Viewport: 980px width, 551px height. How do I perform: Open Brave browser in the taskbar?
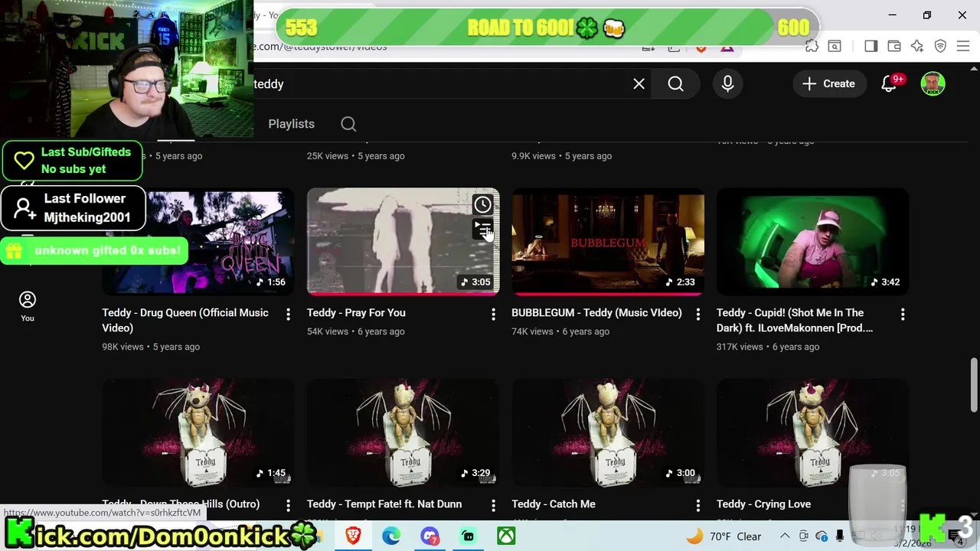pyautogui.click(x=353, y=536)
